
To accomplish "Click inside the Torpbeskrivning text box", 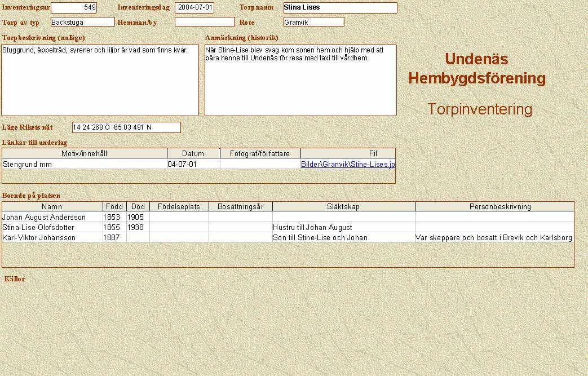I will pyautogui.click(x=100, y=81).
